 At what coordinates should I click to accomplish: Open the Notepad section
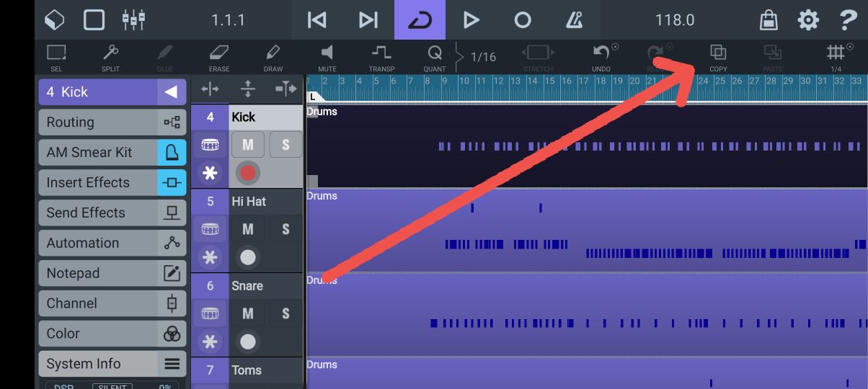coord(112,274)
